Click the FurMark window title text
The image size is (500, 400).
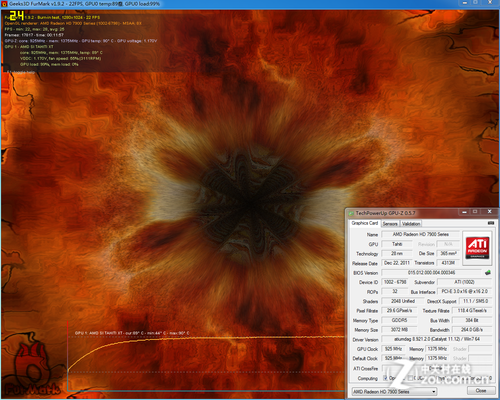click(x=85, y=4)
